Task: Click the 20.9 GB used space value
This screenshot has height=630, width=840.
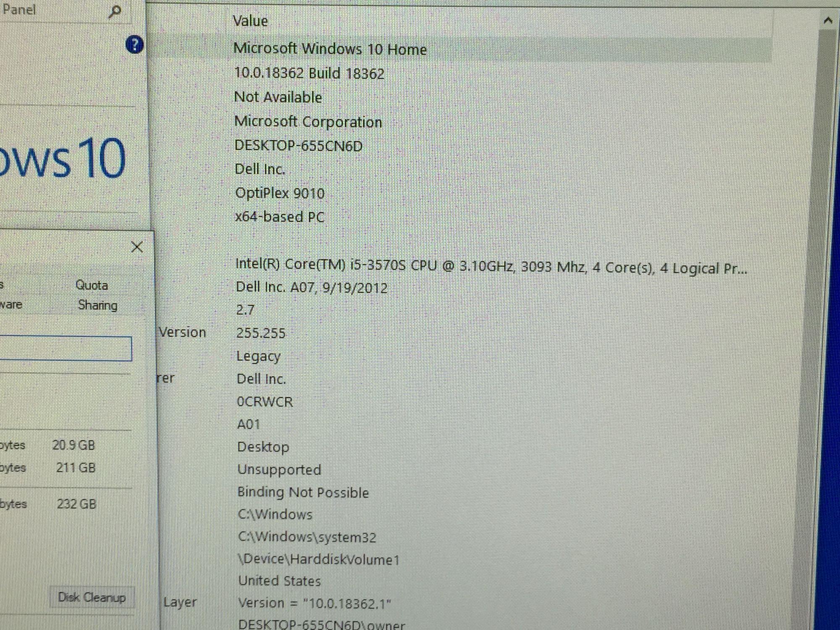Action: 74,445
